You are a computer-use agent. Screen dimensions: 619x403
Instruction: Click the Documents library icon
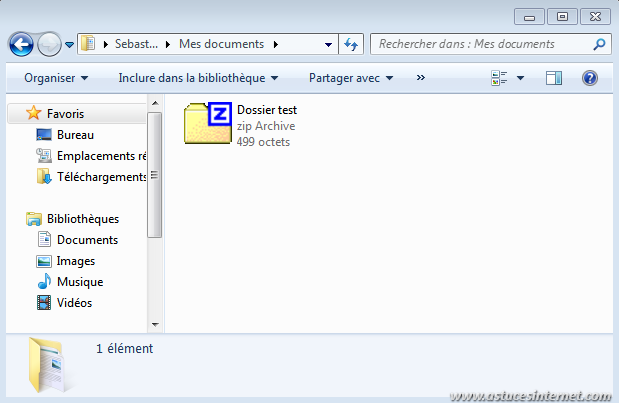[x=44, y=239]
